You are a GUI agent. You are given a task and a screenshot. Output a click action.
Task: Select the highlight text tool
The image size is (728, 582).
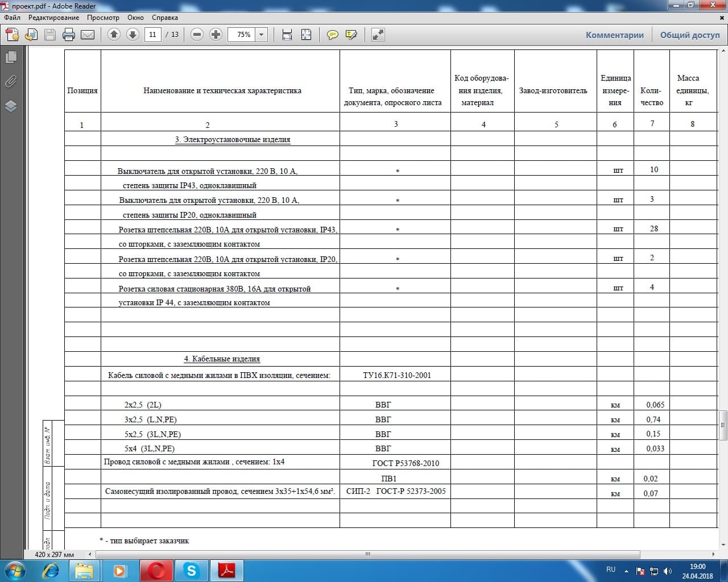pyautogui.click(x=351, y=35)
